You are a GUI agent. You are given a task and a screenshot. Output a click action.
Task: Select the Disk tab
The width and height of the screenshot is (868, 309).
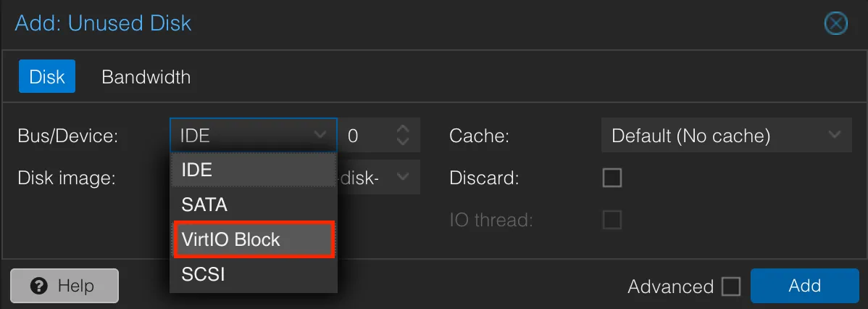tap(47, 77)
